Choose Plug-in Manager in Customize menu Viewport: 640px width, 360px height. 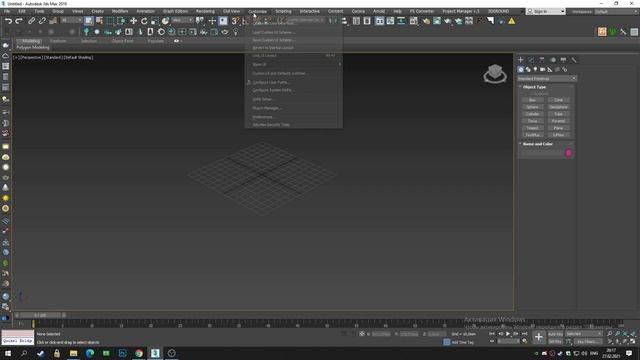tap(267, 108)
